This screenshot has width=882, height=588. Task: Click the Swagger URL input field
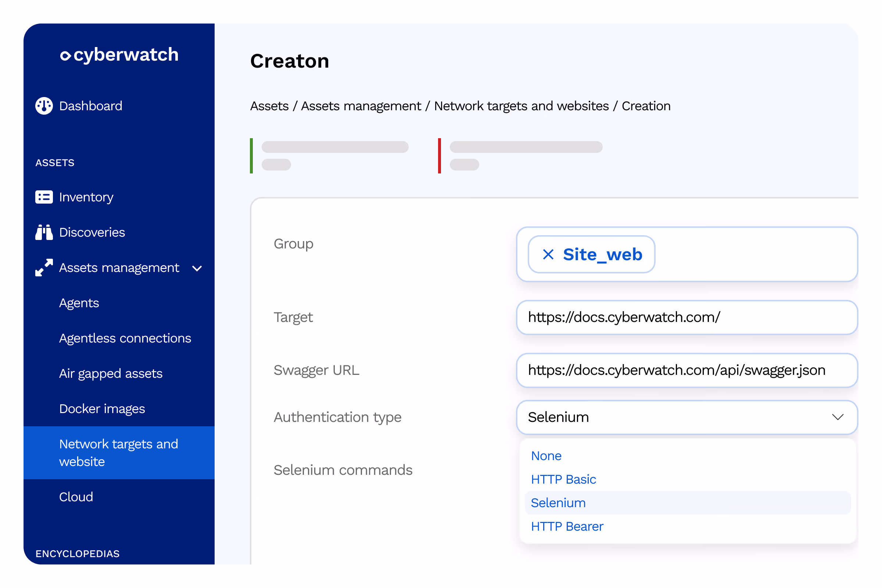pos(687,370)
